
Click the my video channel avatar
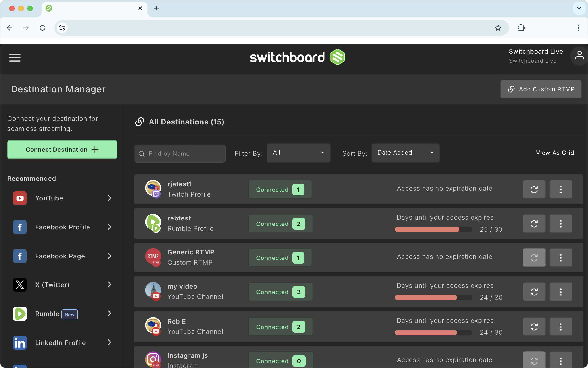click(x=153, y=291)
